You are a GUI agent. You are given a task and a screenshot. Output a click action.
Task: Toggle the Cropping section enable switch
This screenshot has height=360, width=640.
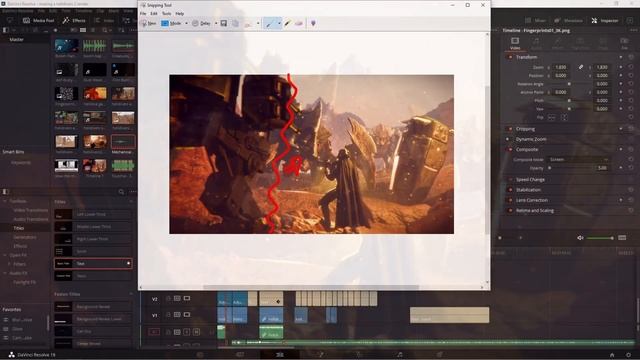510,129
